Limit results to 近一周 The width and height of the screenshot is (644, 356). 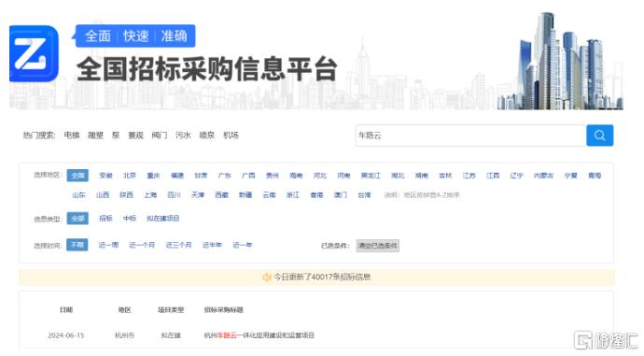tap(108, 245)
